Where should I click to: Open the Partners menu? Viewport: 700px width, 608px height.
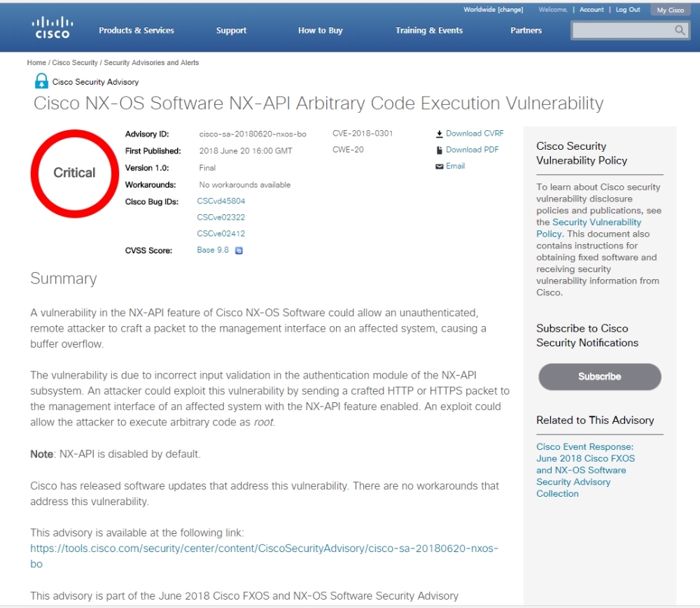[526, 30]
